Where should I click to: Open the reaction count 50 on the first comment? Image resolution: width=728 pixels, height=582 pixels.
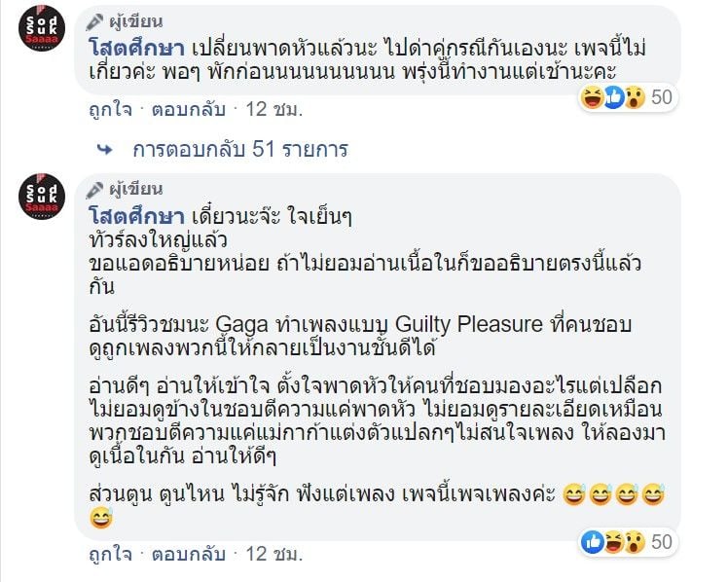tap(663, 97)
